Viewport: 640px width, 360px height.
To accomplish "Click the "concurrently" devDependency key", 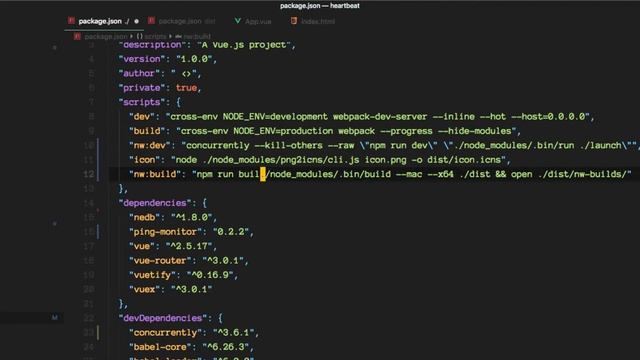I will [165, 333].
